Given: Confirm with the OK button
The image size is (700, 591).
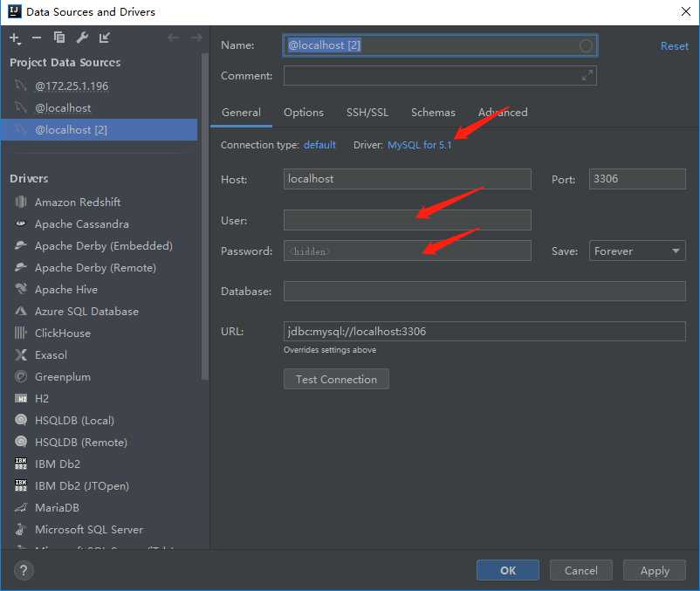Looking at the screenshot, I should tap(508, 570).
